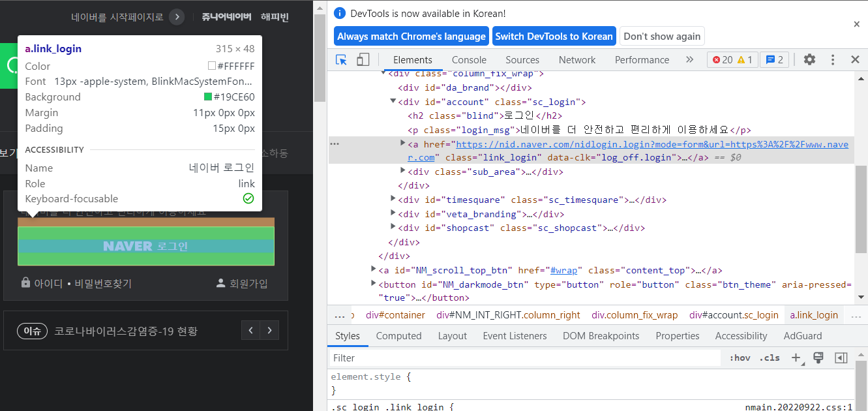Open the nmain.20220922.css:1 source link
Image resolution: width=868 pixels, height=411 pixels.
tap(799, 407)
